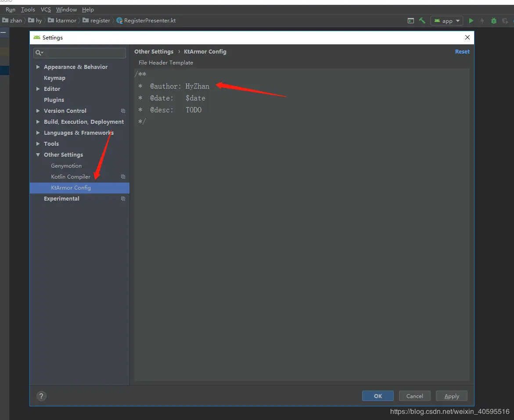Click the hy folder breadcrumb
Viewport: 514px width, 420px height.
35,21
